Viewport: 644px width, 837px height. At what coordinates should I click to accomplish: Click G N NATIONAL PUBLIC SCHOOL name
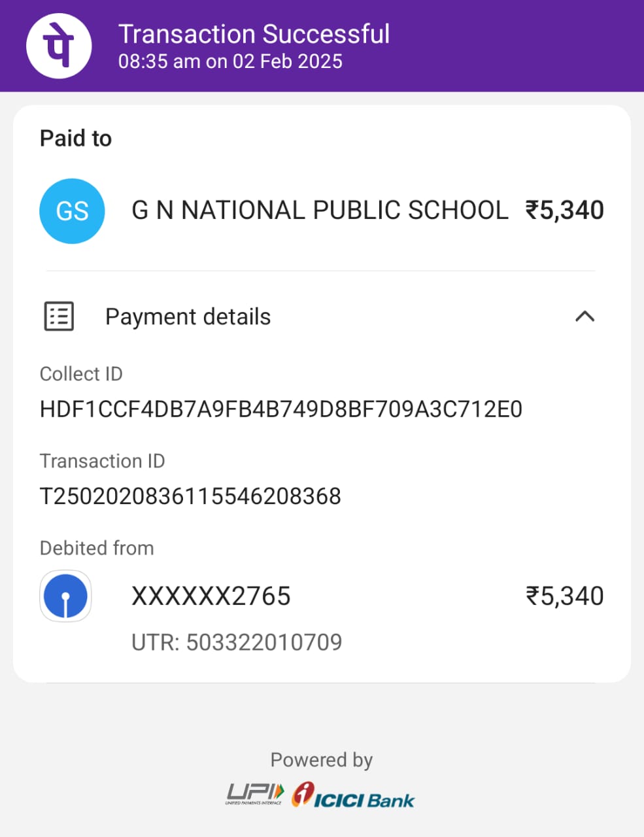[x=320, y=211]
